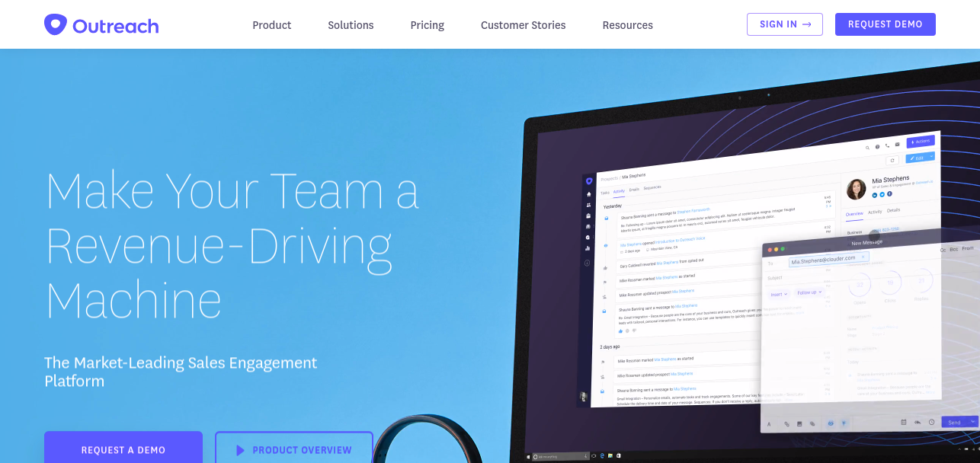This screenshot has width=980, height=463.
Task: Click the shield logo atop mockup sidebar
Action: pos(589,181)
